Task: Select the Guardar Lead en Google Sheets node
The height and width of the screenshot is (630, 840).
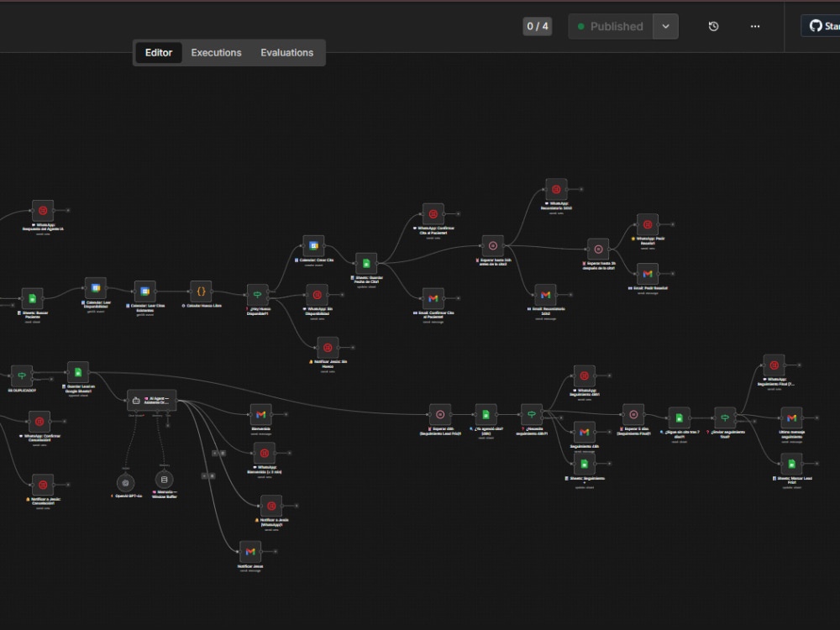Action: (78, 372)
